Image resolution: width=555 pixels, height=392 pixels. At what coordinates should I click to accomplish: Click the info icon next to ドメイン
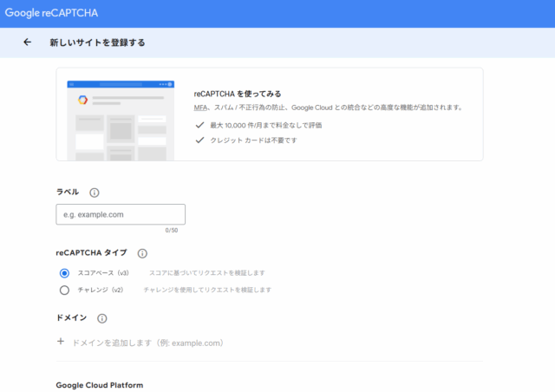pyautogui.click(x=102, y=318)
